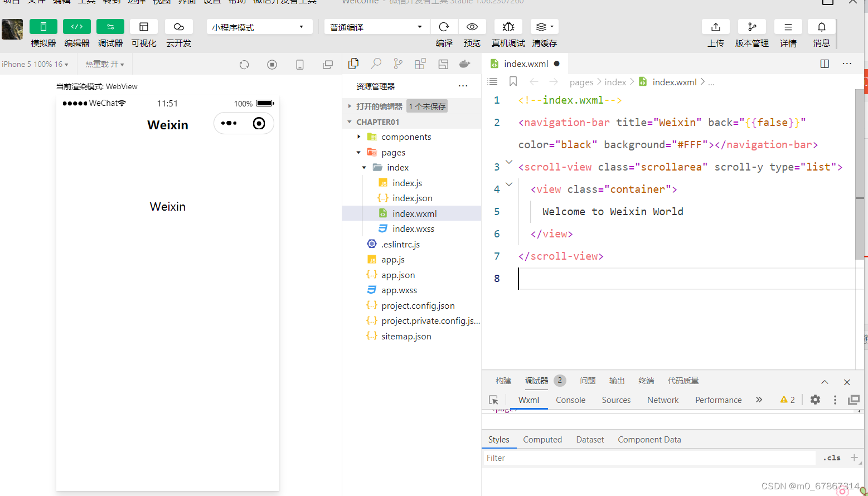The width and height of the screenshot is (868, 496).
Task: Click the Compile refresh icon
Action: pos(444,27)
